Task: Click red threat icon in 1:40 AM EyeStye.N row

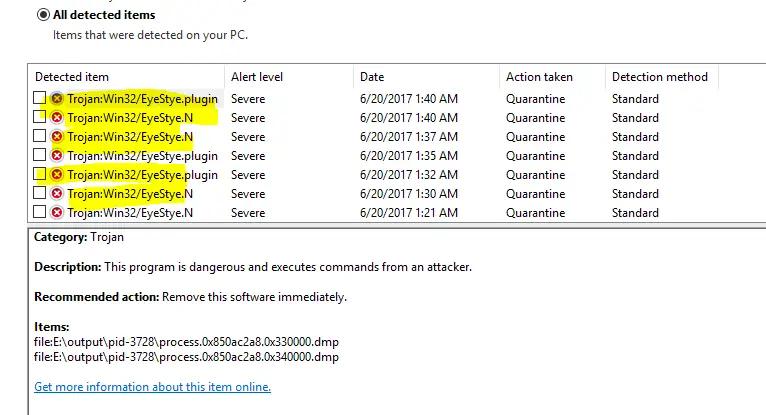Action: coord(57,118)
